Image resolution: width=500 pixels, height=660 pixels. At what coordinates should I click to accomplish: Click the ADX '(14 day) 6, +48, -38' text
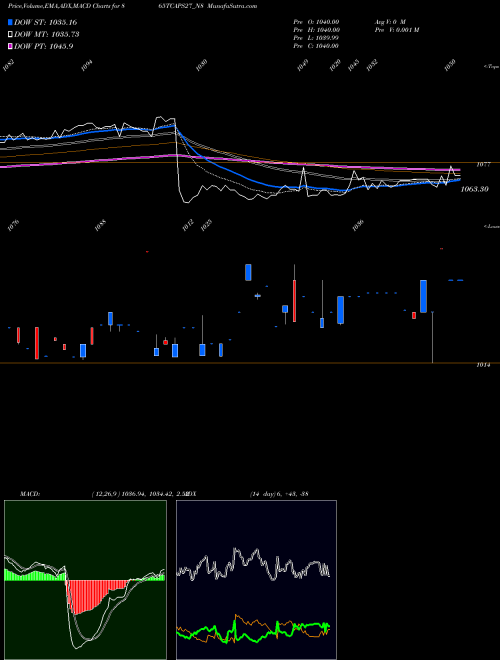point(279,494)
